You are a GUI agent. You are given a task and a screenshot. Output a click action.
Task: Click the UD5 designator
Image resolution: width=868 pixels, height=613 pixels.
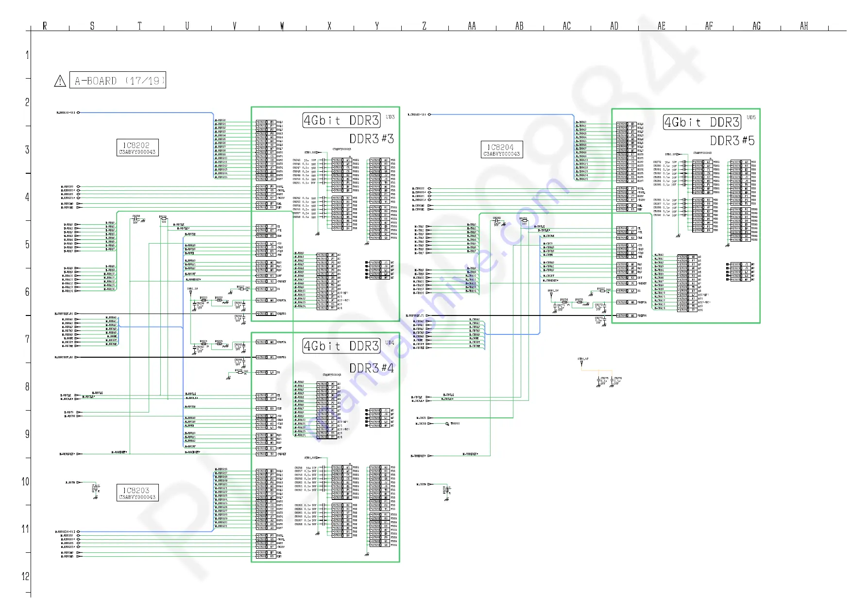point(751,117)
